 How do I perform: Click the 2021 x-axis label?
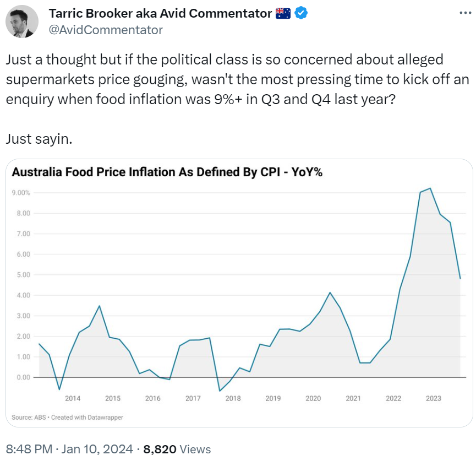353,398
